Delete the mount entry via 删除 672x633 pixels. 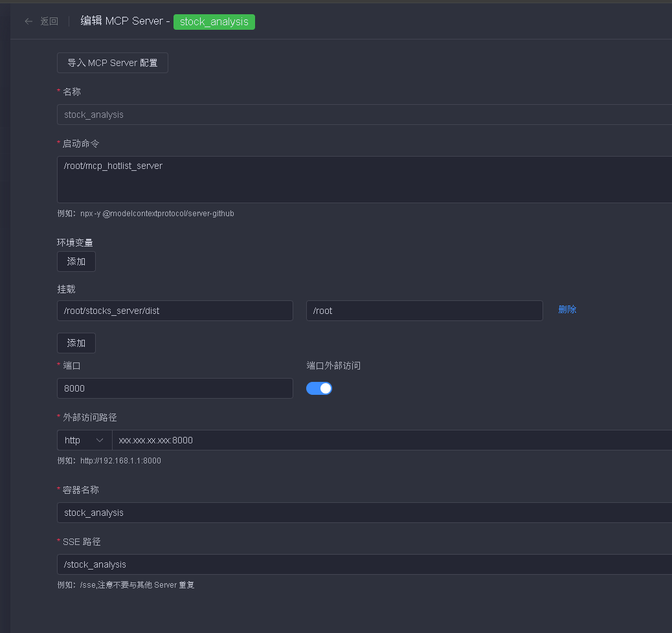[x=567, y=309]
